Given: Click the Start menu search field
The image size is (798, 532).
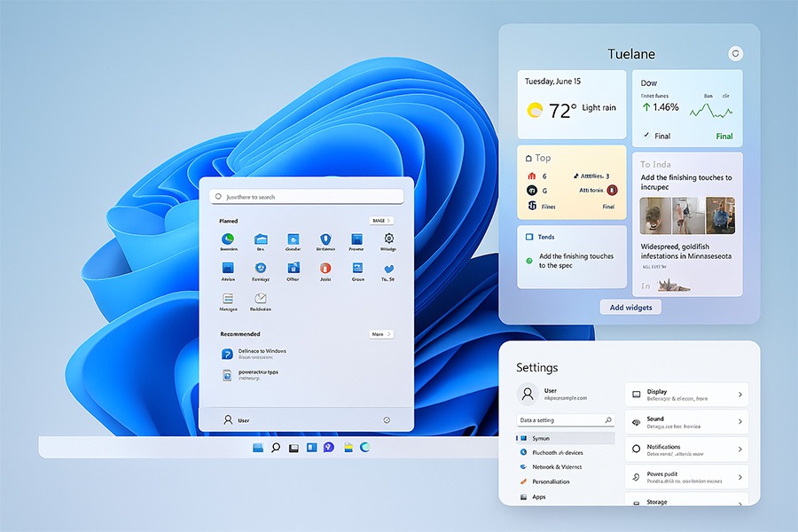Looking at the screenshot, I should (306, 196).
